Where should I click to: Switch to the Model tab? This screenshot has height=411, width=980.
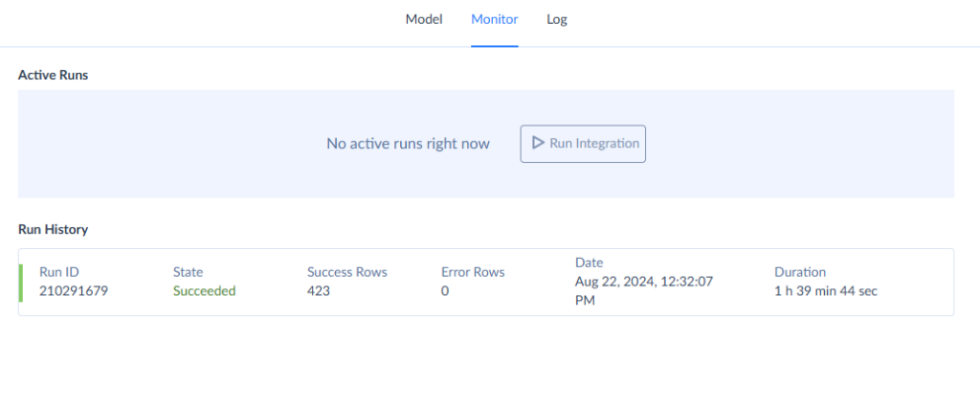(x=424, y=19)
